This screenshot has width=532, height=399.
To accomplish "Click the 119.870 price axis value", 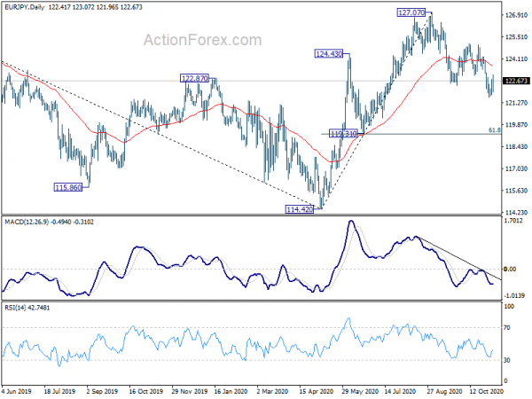I will tap(516, 125).
